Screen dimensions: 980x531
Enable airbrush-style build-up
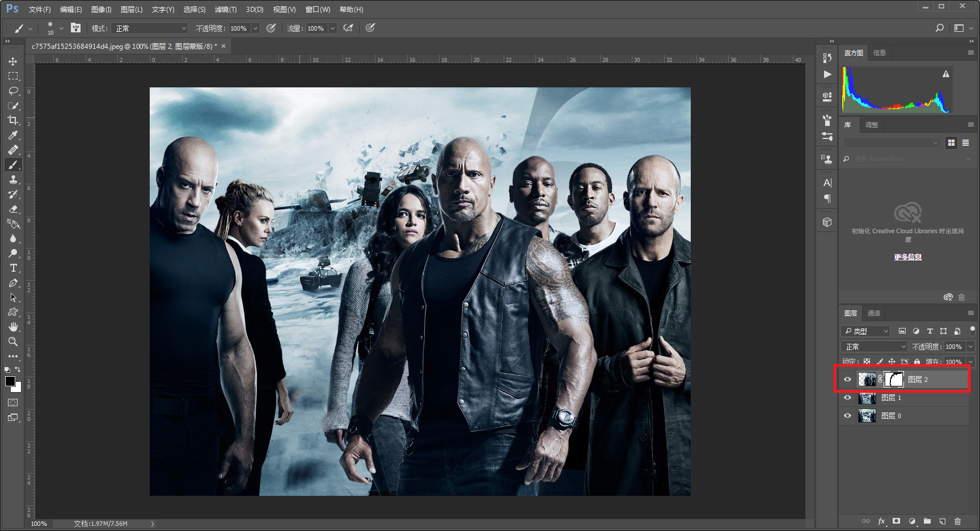pyautogui.click(x=348, y=28)
